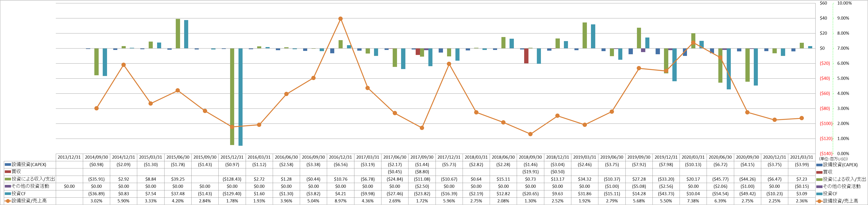This screenshot has width=868, height=205.
Task: Select the 2014/09/30 date column header
Action: [96, 157]
